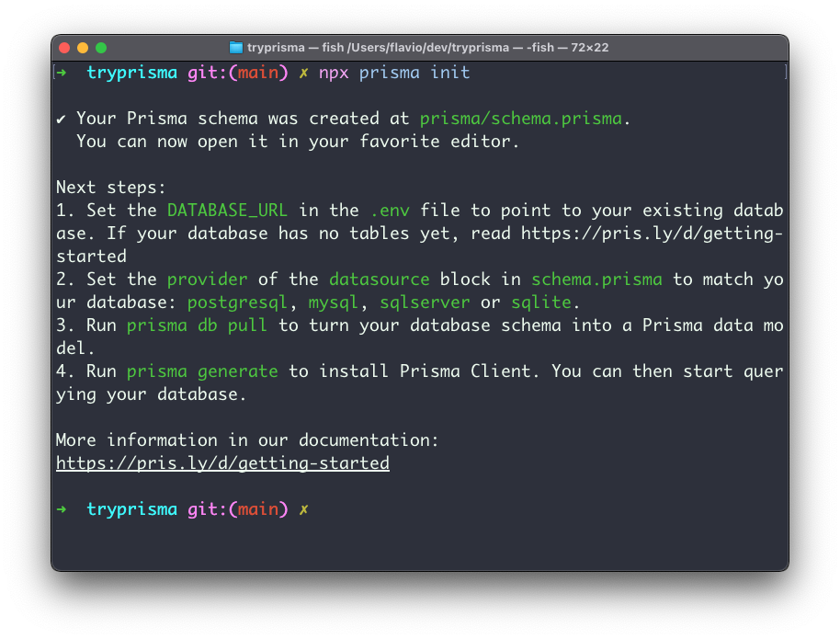This screenshot has height=639, width=840.
Task: Minimize the terminal using the yellow button
Action: tap(83, 48)
